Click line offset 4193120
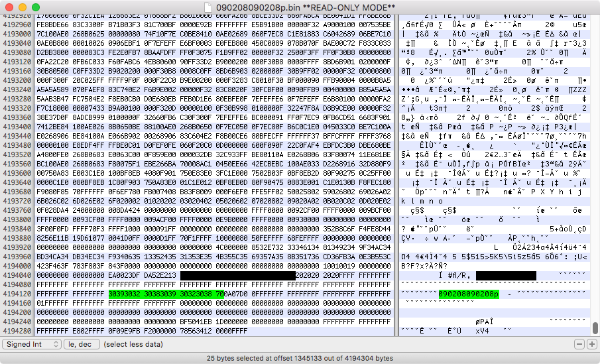This screenshot has width=600, height=364. point(17,62)
